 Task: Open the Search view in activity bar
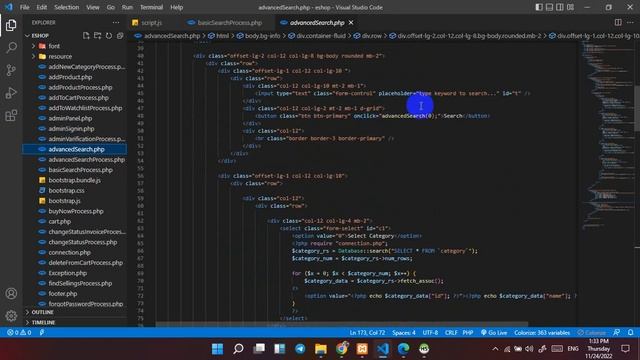[11, 48]
